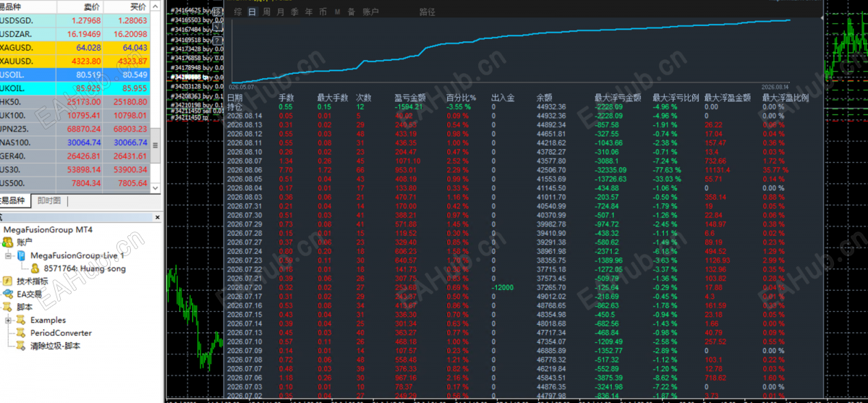Image resolution: width=868 pixels, height=403 pixels.
Task: Click the 盈亏金额 profit column header
Action: [410, 98]
